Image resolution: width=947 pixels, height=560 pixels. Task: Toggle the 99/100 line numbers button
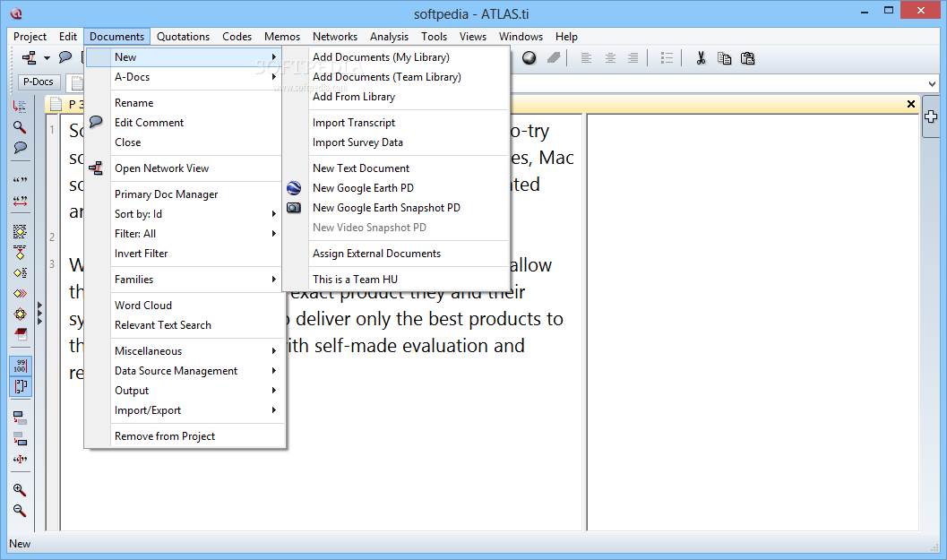(x=21, y=366)
